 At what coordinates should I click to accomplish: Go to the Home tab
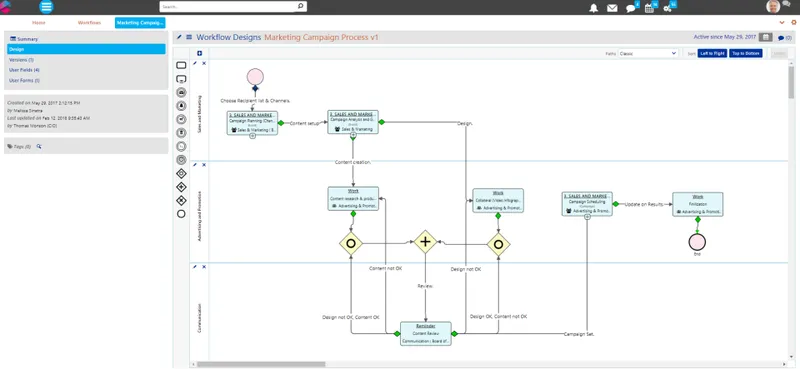(x=39, y=22)
